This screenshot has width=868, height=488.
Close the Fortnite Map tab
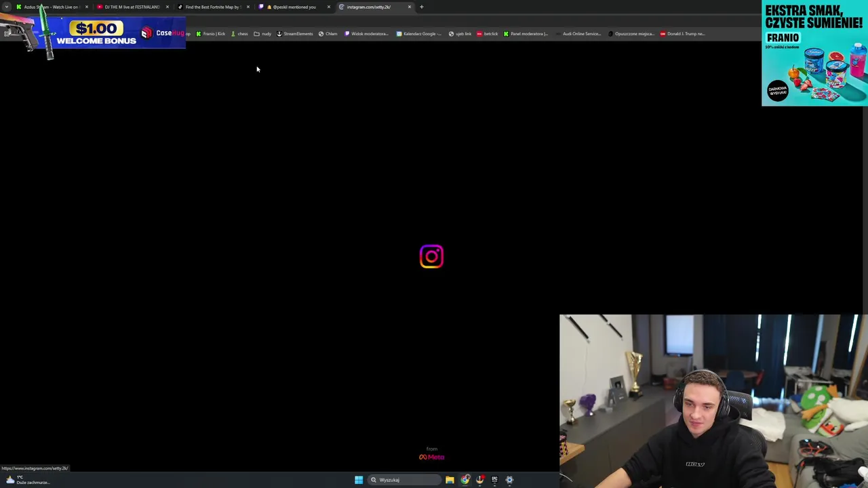pos(248,7)
